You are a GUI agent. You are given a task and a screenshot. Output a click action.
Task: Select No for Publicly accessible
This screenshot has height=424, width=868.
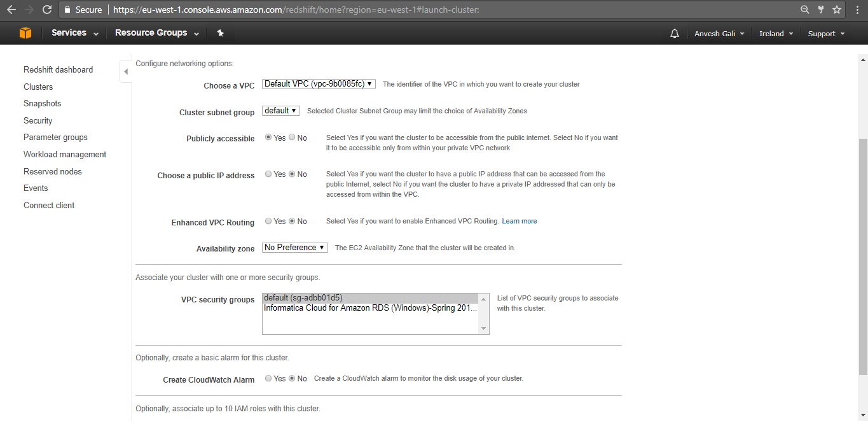point(292,138)
